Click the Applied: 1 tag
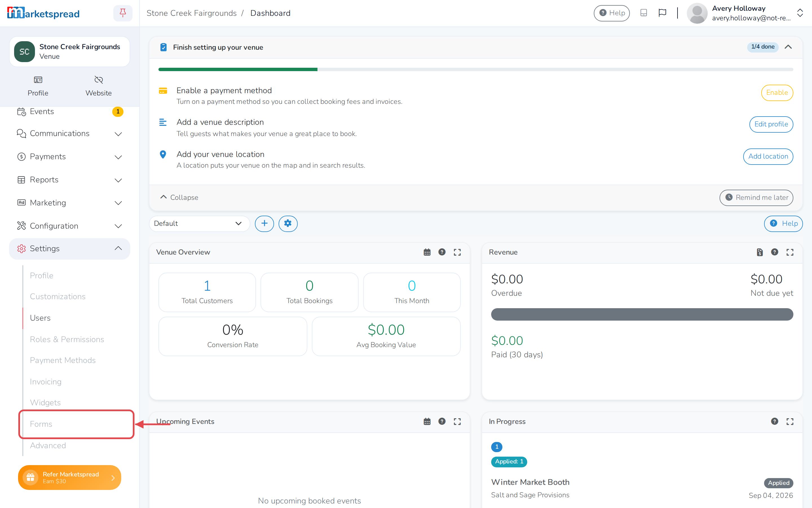Screen dimensions: 812x508 [x=509, y=462]
